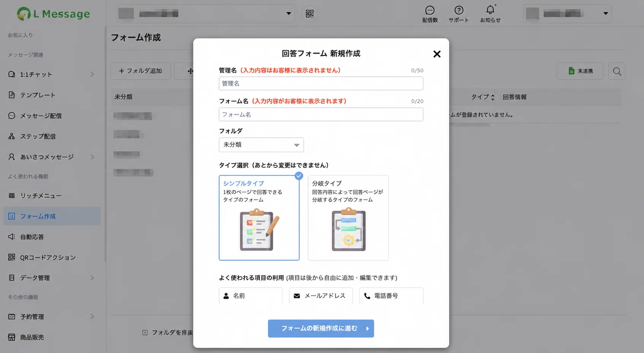Open テンプレート in the sidebar
Screen dimensions: 644x353
52,95
